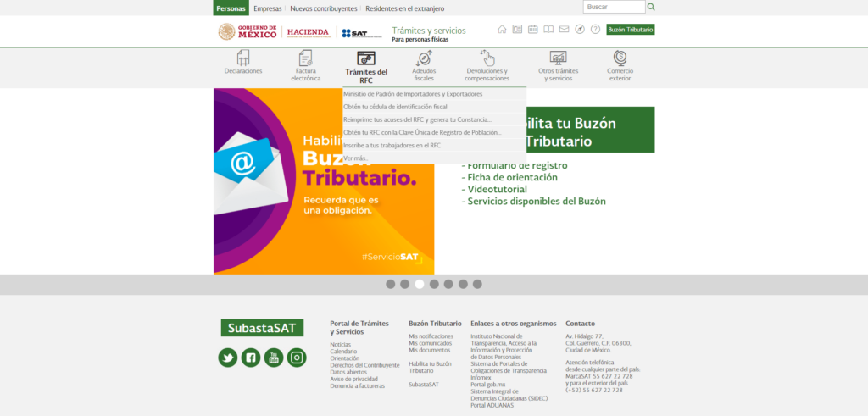Image resolution: width=868 pixels, height=416 pixels.
Task: Focus the Buscar search field
Action: 614,7
